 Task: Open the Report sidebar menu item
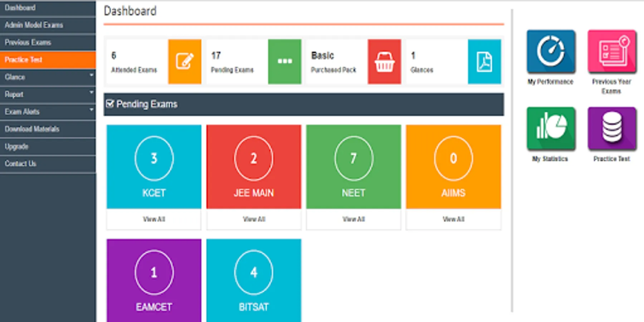point(48,94)
